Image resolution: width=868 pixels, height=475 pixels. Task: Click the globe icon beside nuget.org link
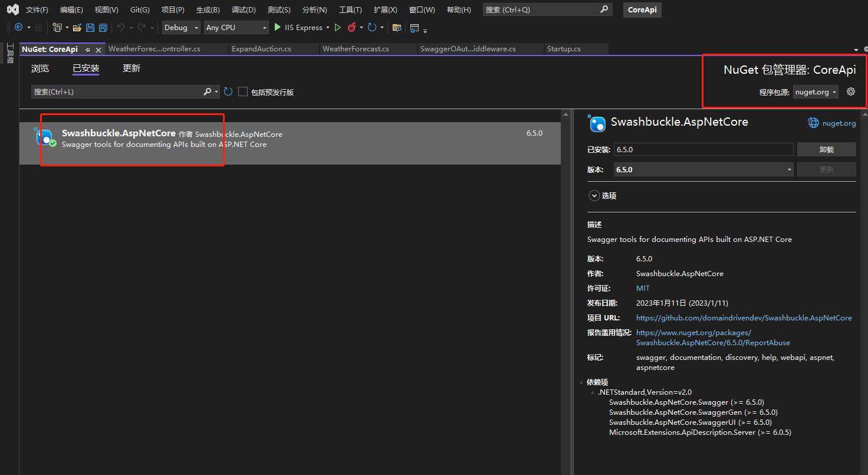(x=813, y=123)
